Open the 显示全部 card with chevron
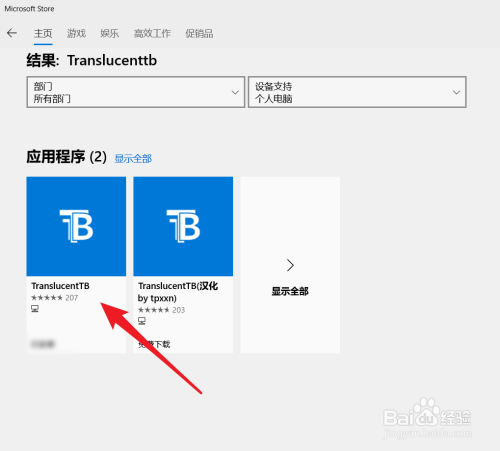This screenshot has width=500, height=451. (x=290, y=265)
